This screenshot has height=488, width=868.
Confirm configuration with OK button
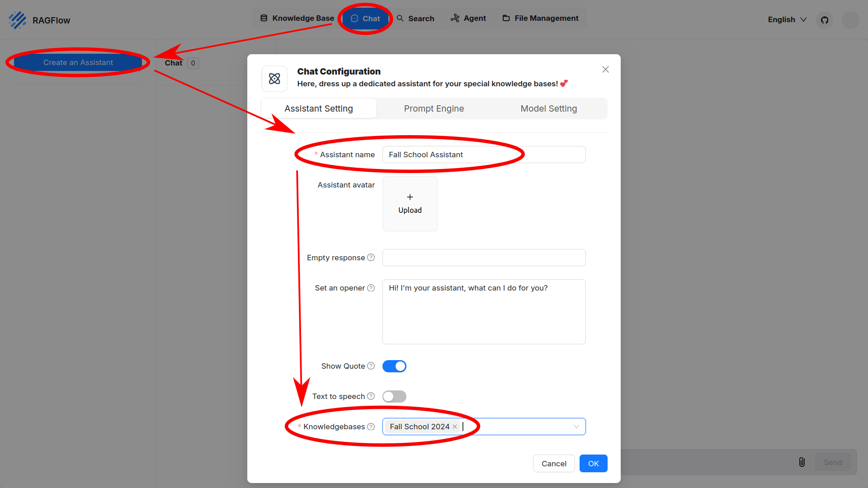[x=593, y=463]
